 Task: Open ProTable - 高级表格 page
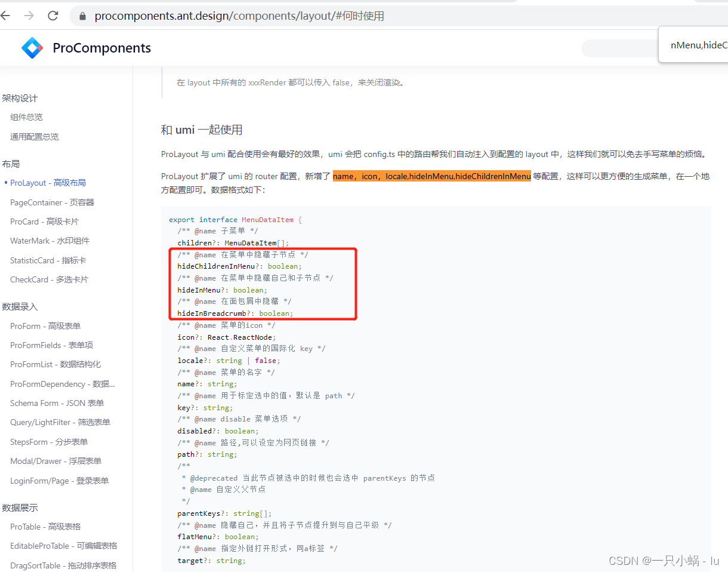pos(45,527)
